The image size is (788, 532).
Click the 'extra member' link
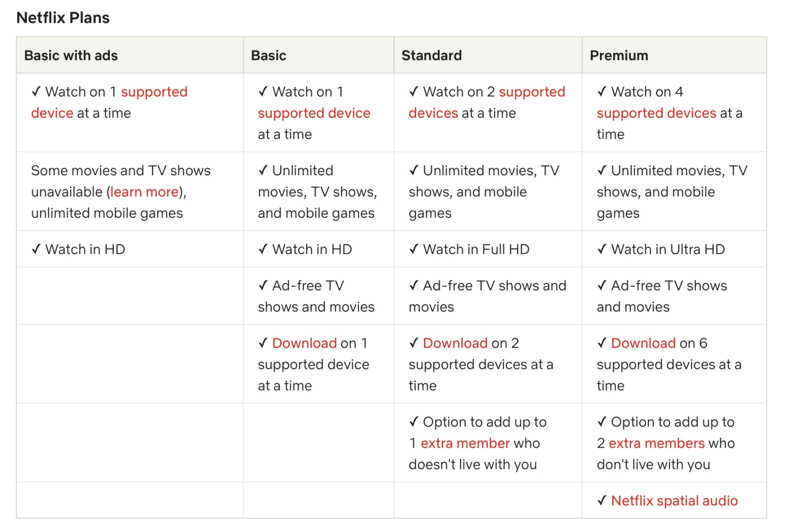pyautogui.click(x=465, y=443)
